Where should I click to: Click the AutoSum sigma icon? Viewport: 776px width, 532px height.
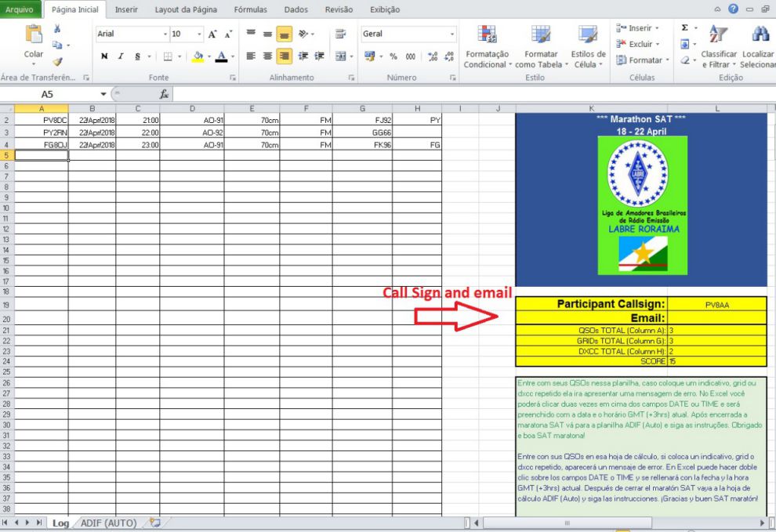[685, 28]
